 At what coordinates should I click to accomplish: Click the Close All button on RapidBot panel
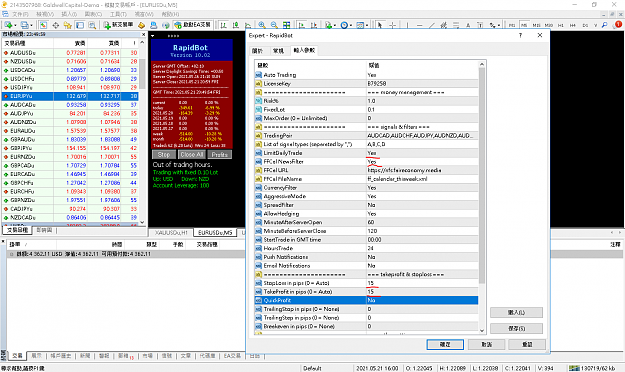tap(192, 155)
